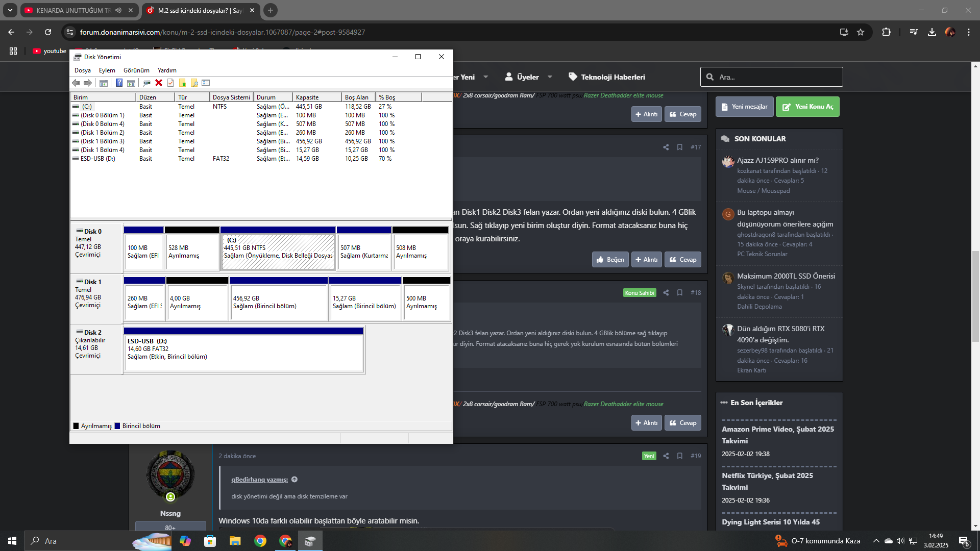Click the settings checklist toolbar icon

click(x=206, y=83)
